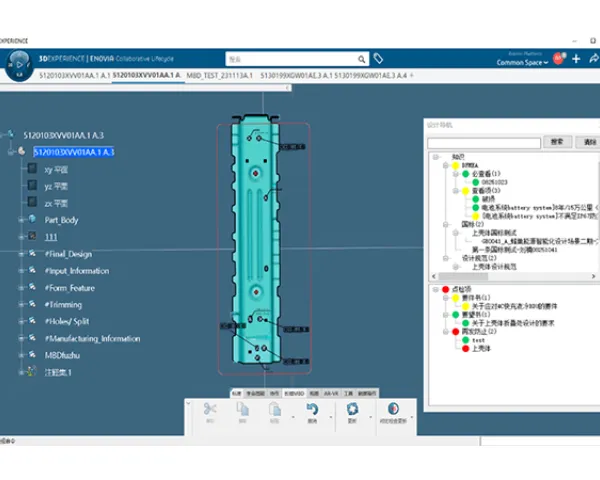
Task: Click the sketch icon next to 111
Action: click(x=32, y=236)
